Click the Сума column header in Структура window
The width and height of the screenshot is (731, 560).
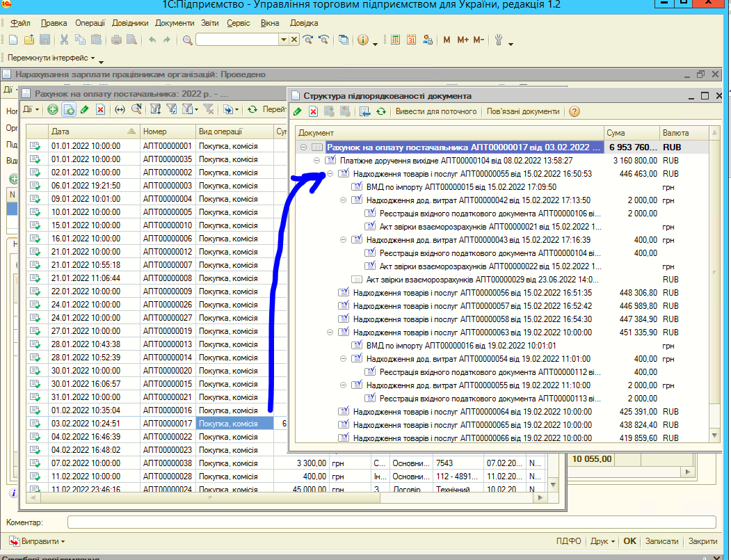[632, 133]
